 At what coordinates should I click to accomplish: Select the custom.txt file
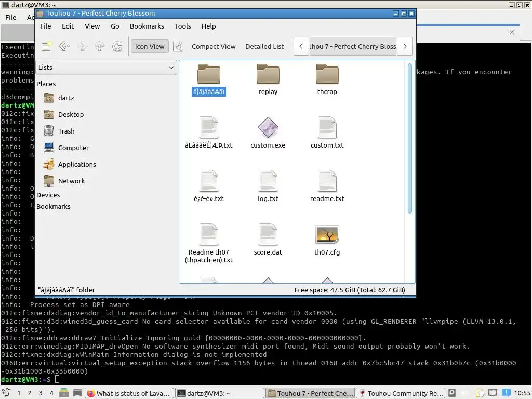tap(327, 133)
